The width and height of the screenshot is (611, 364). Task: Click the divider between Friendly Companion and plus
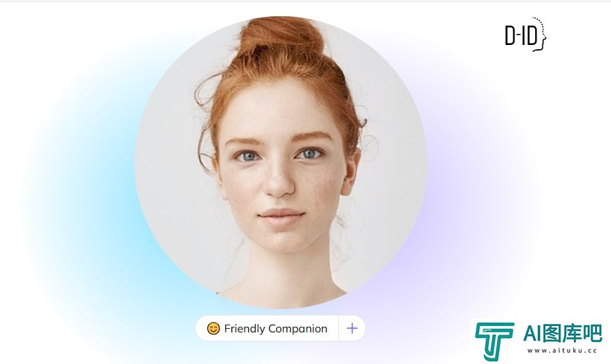pyautogui.click(x=339, y=328)
